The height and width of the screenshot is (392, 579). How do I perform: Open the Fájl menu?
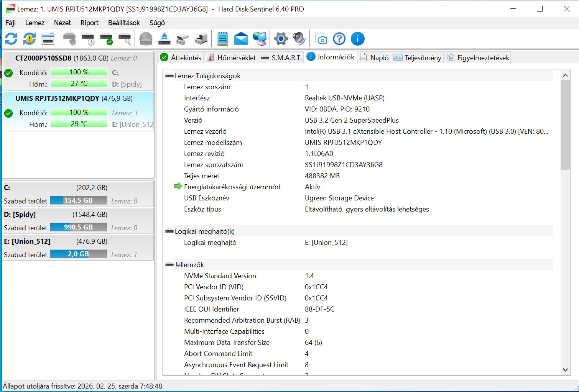tap(10, 23)
